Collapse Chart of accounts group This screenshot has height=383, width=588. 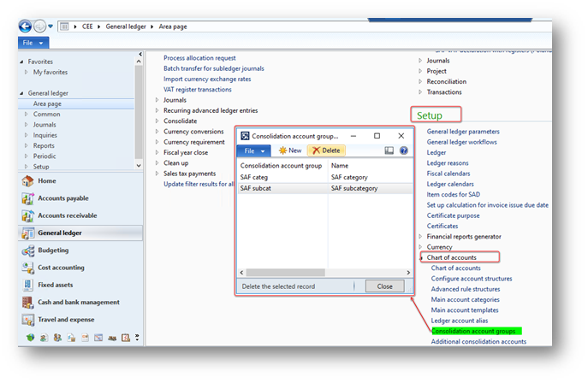tap(421, 258)
